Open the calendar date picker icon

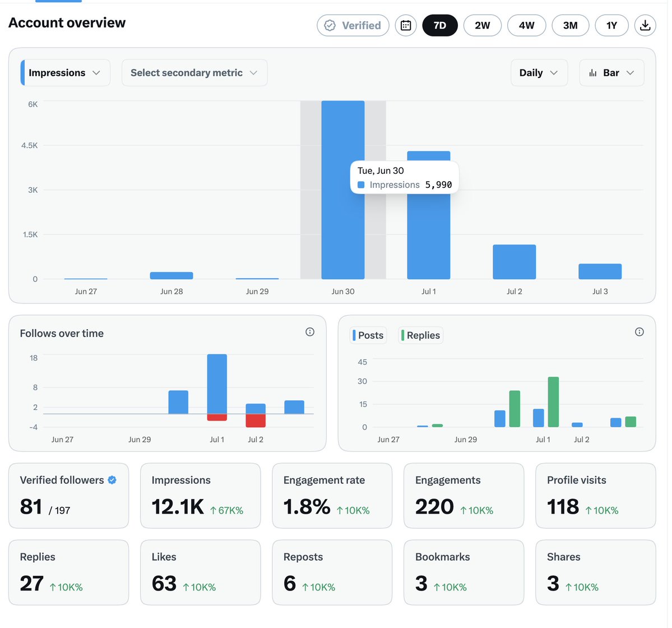[x=405, y=25]
